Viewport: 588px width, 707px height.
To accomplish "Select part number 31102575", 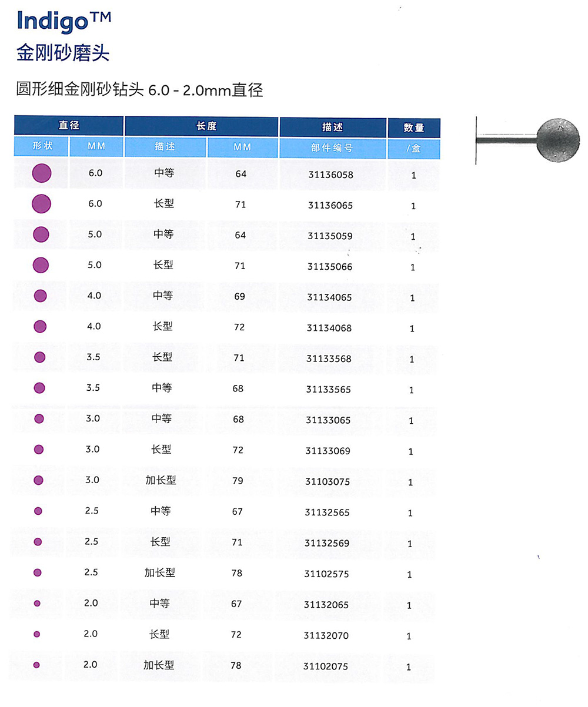I will click(x=327, y=574).
